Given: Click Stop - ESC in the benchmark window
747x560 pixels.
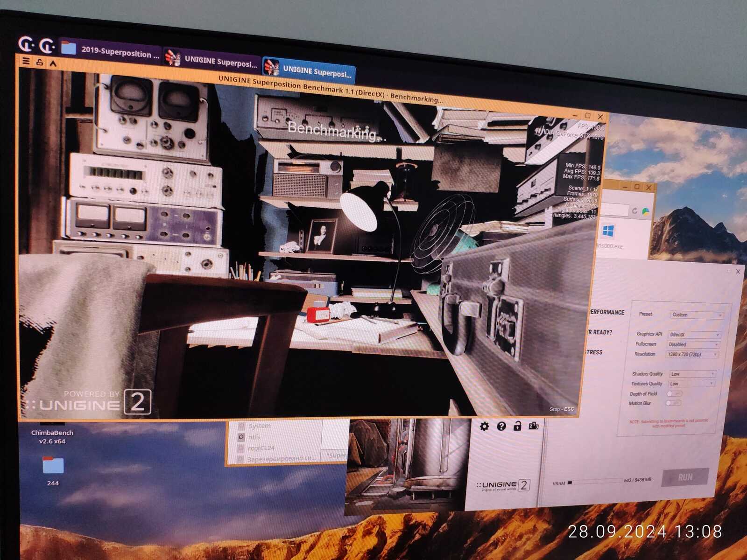Looking at the screenshot, I should coord(562,409).
